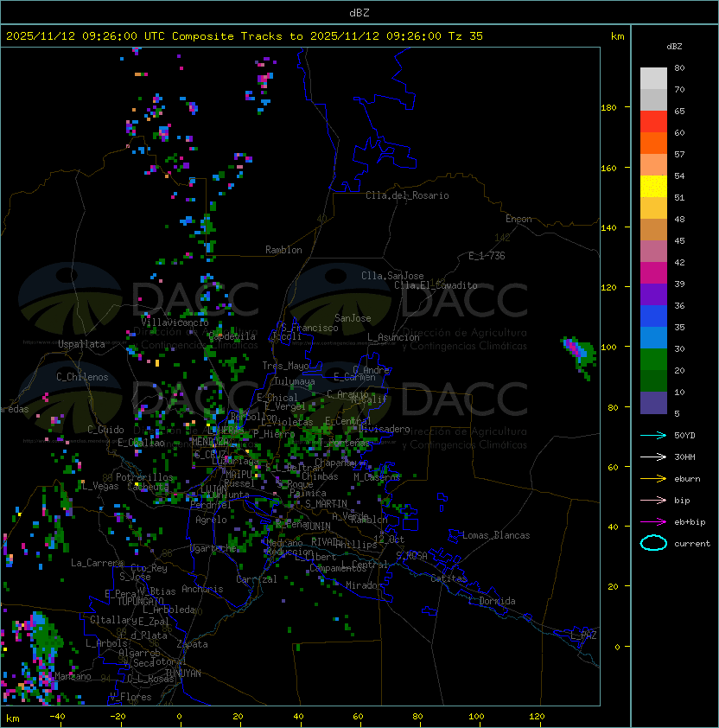Click the Tres_Mayo map label
Viewport: 719px width, 728px height.
coord(285,366)
